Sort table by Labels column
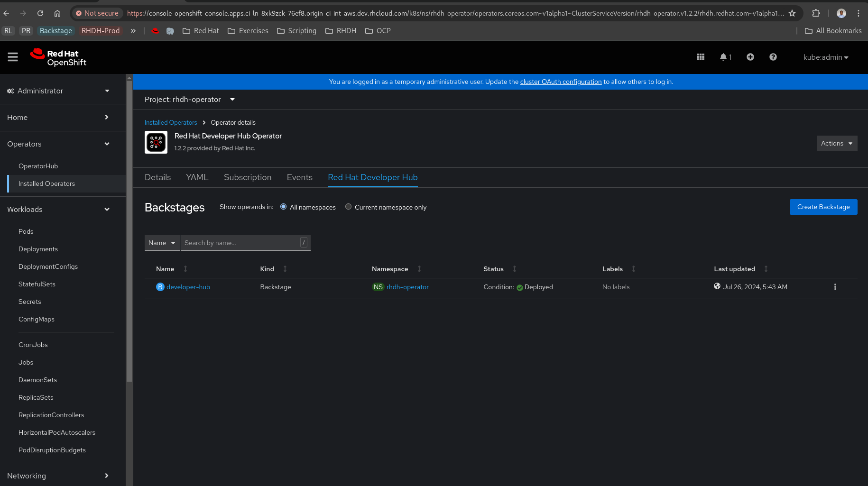The image size is (868, 486). (x=634, y=269)
